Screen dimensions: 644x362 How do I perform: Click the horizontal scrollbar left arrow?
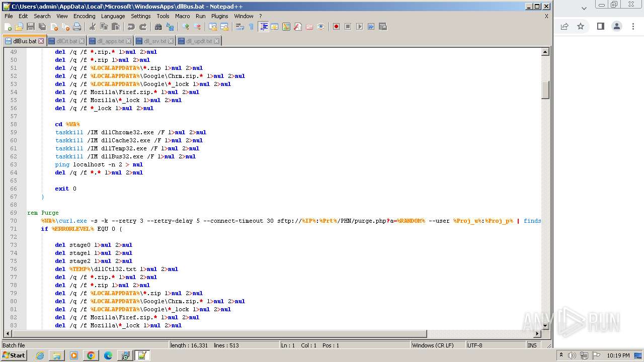(8, 334)
